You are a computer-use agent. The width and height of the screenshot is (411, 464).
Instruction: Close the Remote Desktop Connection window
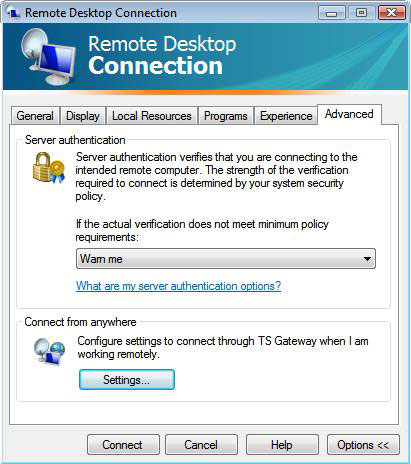pyautogui.click(x=391, y=13)
